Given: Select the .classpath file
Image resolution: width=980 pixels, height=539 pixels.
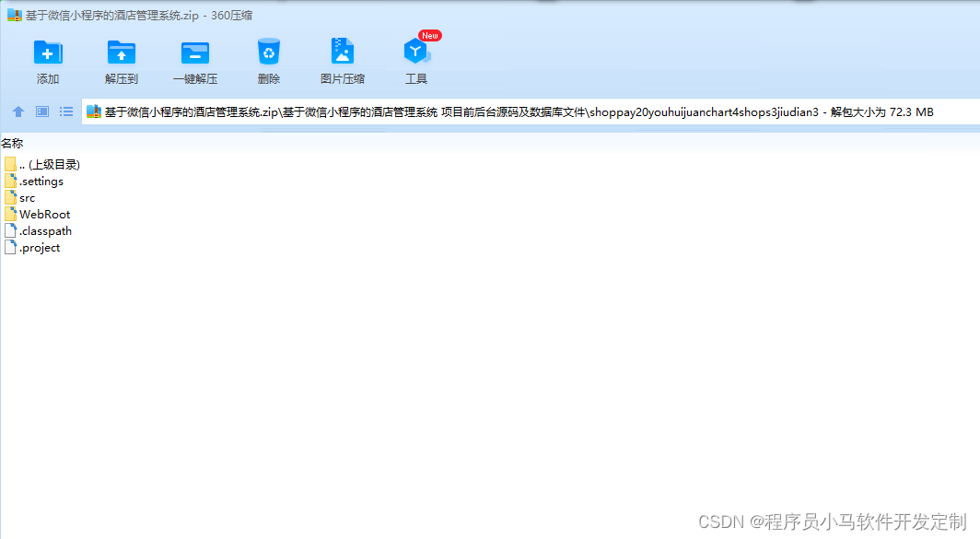Looking at the screenshot, I should click(38, 230).
